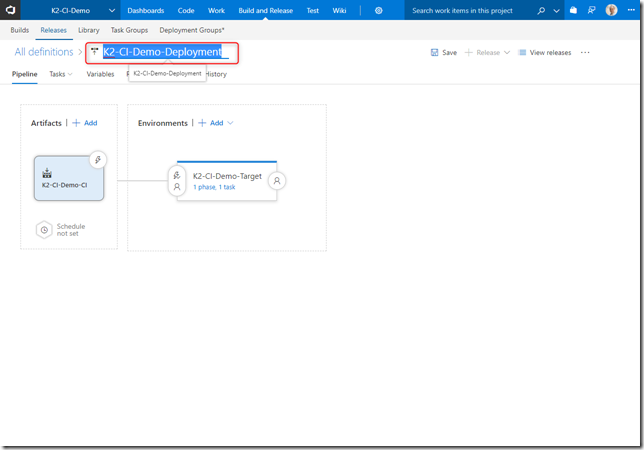The image size is (644, 450).
Task: Switch to the Task Groups tab
Action: pyautogui.click(x=129, y=30)
